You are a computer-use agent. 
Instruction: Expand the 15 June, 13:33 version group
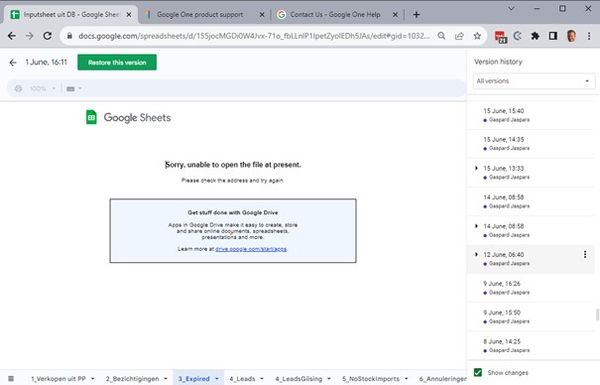tap(476, 168)
